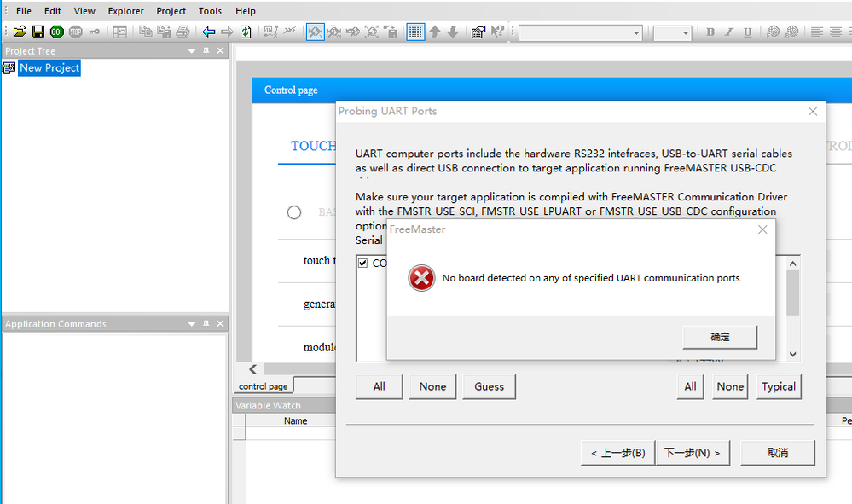Click the align center toolbar icon
Viewport: 852px width, 504px height.
(x=836, y=32)
